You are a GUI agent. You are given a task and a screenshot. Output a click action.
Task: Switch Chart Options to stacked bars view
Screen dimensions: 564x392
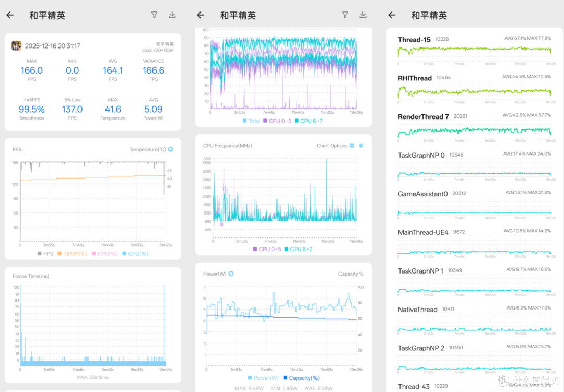[352, 146]
